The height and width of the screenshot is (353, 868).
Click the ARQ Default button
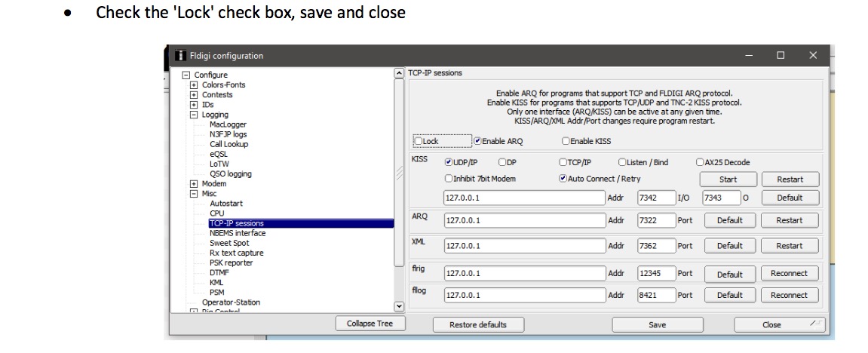[729, 220]
